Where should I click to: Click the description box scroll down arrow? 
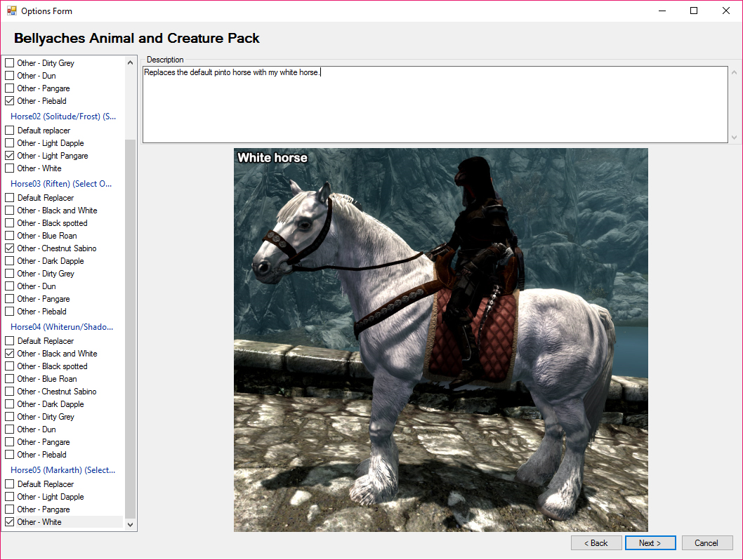click(734, 138)
